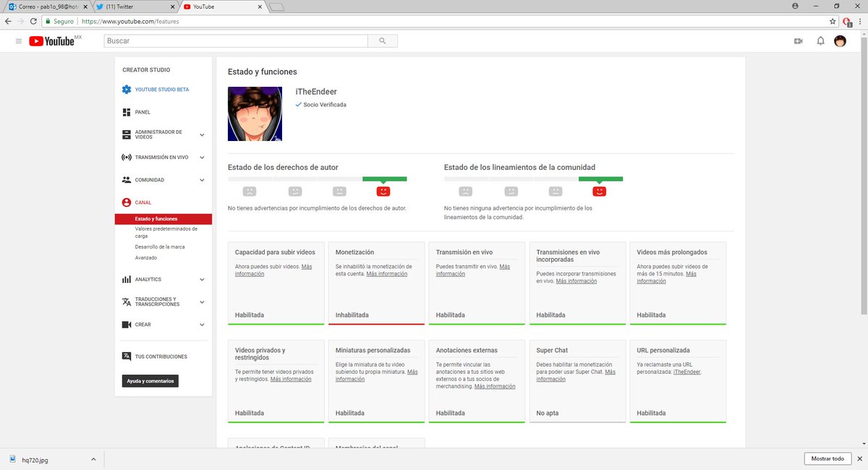Reload the page with the refresh icon
Image resolution: width=868 pixels, height=470 pixels.
(33, 22)
